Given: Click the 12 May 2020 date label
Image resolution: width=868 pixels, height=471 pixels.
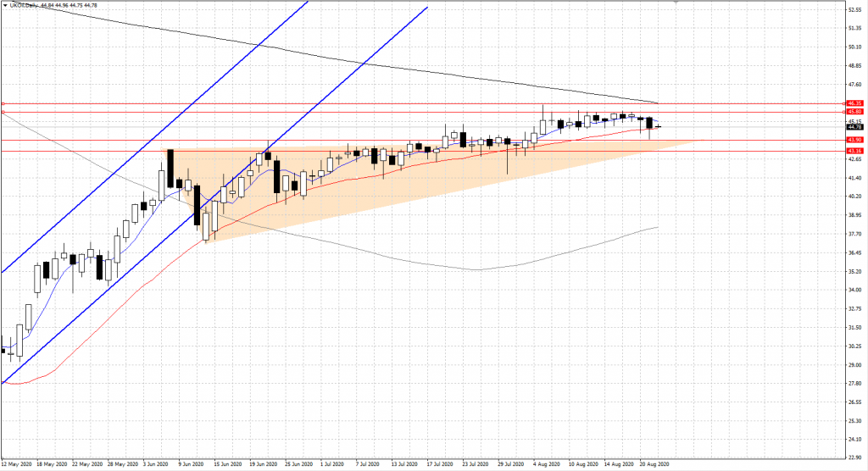Looking at the screenshot, I should (17, 464).
